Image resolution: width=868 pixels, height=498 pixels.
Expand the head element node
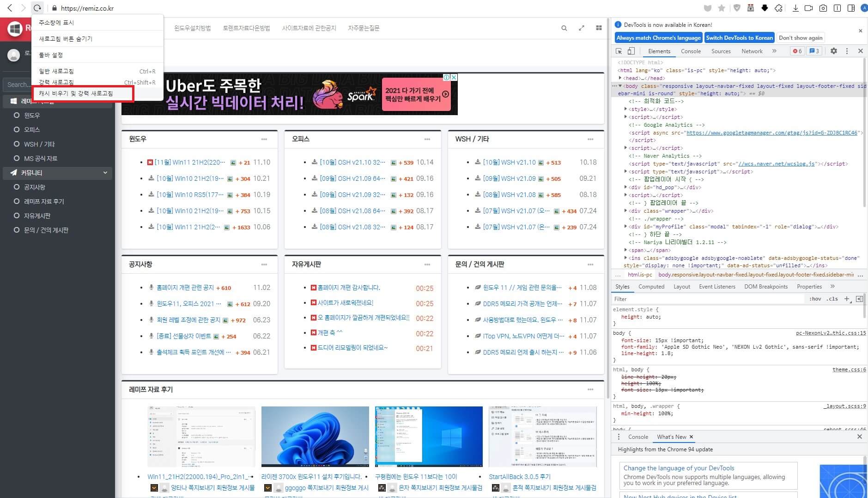pyautogui.click(x=620, y=78)
